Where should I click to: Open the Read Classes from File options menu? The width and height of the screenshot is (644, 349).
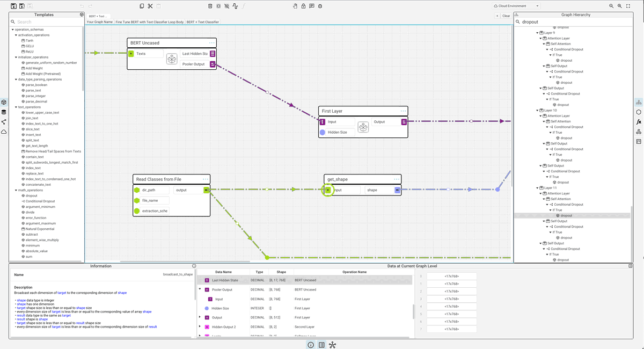click(206, 179)
